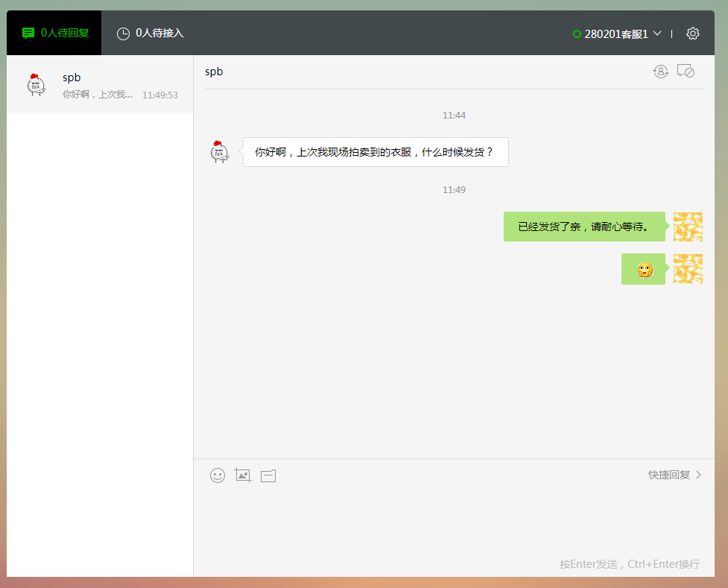
Task: Click the spb chat header name
Action: pyautogui.click(x=214, y=72)
